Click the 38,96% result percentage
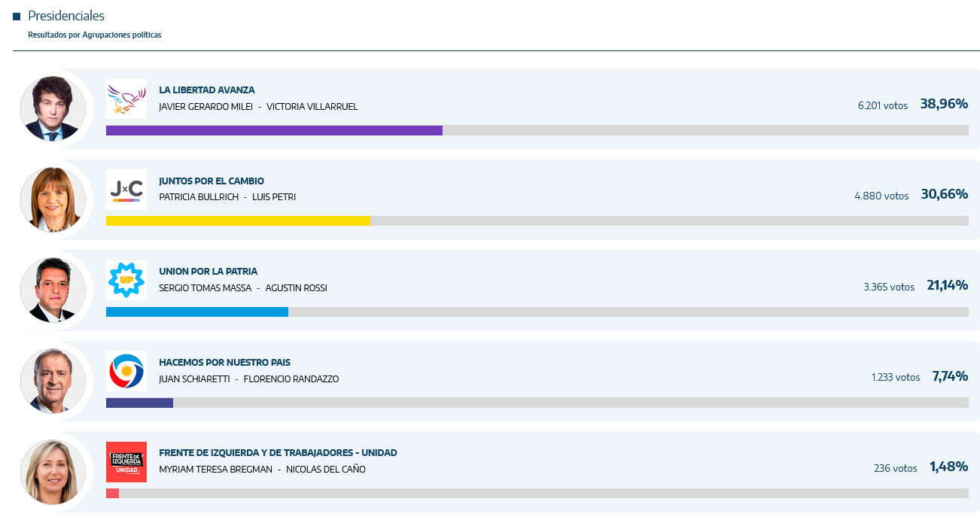 pos(944,104)
